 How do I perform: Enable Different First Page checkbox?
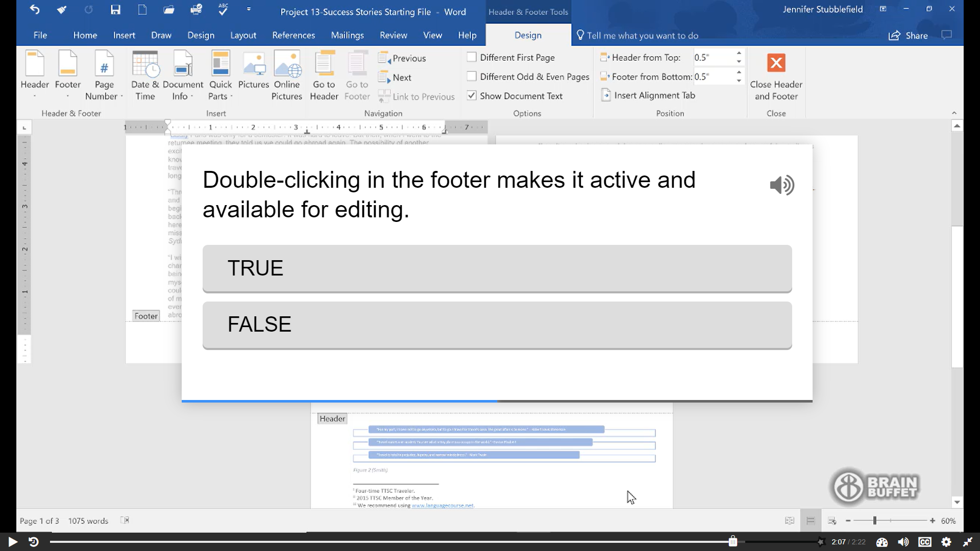tap(472, 57)
